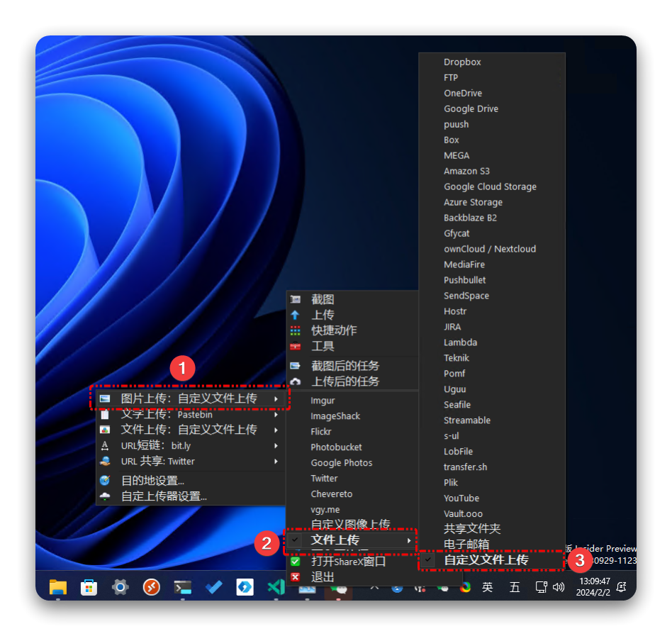Screen dimensions: 672x636
Task: Select FTP file uploader
Action: [451, 77]
